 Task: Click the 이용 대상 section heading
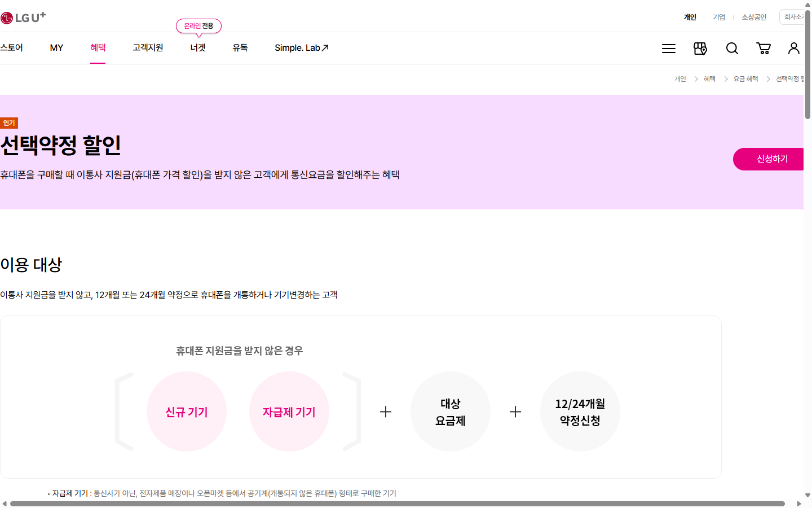coord(31,265)
